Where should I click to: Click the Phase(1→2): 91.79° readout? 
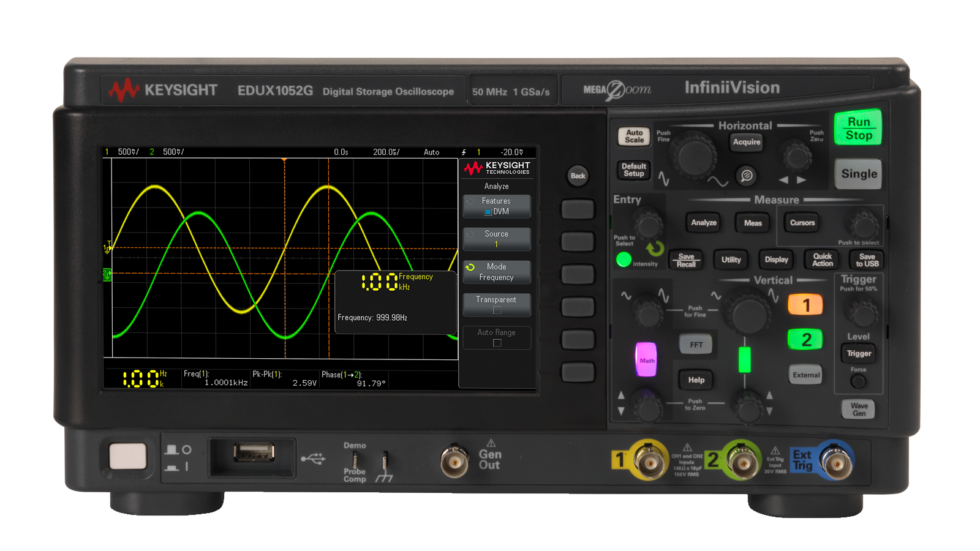click(354, 378)
